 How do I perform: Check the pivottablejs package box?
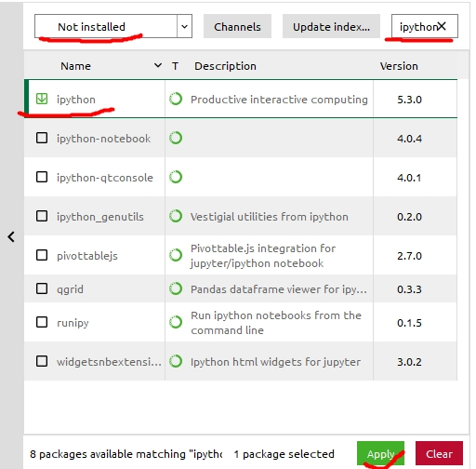click(42, 255)
